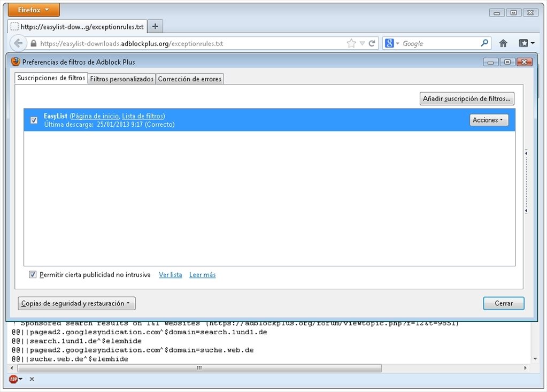Open the bookmarks toolbar icon dropdown arrow
The height and width of the screenshot is (392, 547).
(x=533, y=43)
